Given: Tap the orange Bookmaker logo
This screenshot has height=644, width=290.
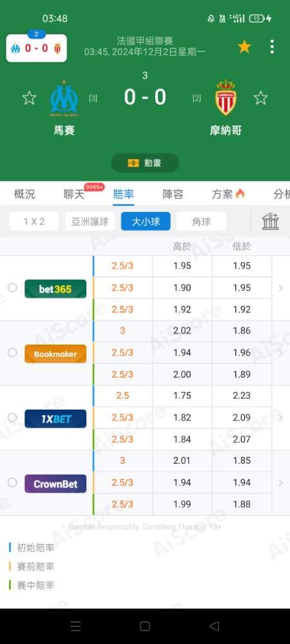Looking at the screenshot, I should (x=55, y=354).
